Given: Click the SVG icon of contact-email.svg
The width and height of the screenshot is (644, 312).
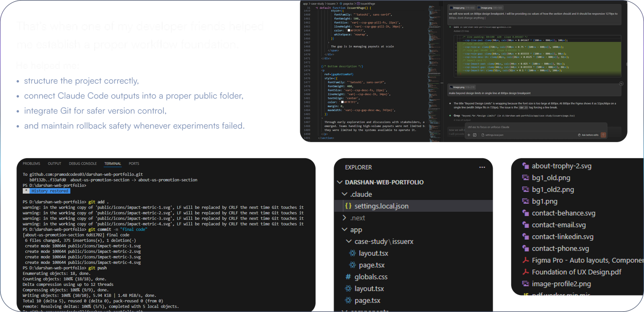Looking at the screenshot, I should pos(525,225).
